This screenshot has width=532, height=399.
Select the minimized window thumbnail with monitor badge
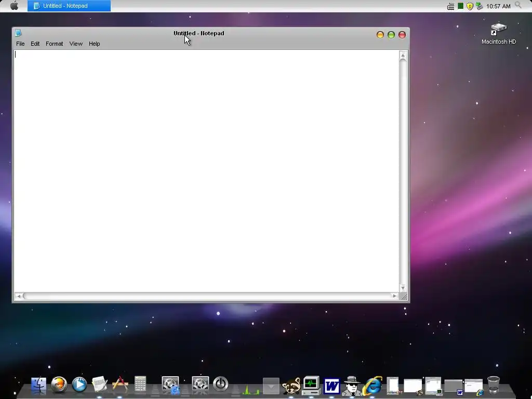pos(433,386)
